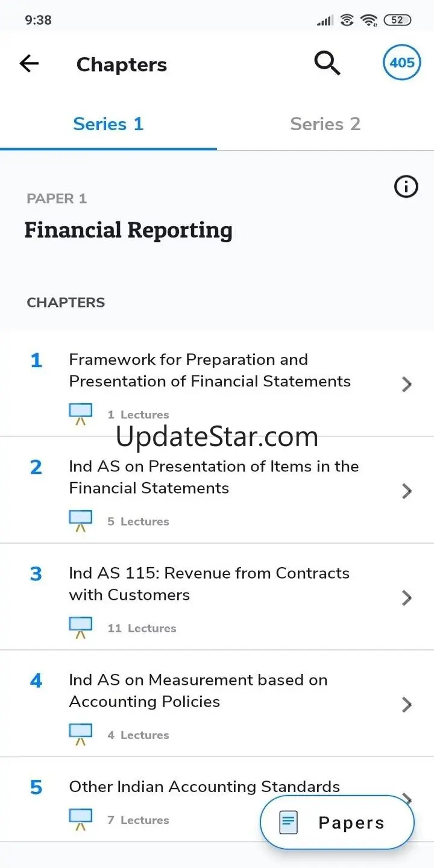
Task: Tap the 11 Lectures label
Action: pos(142,628)
